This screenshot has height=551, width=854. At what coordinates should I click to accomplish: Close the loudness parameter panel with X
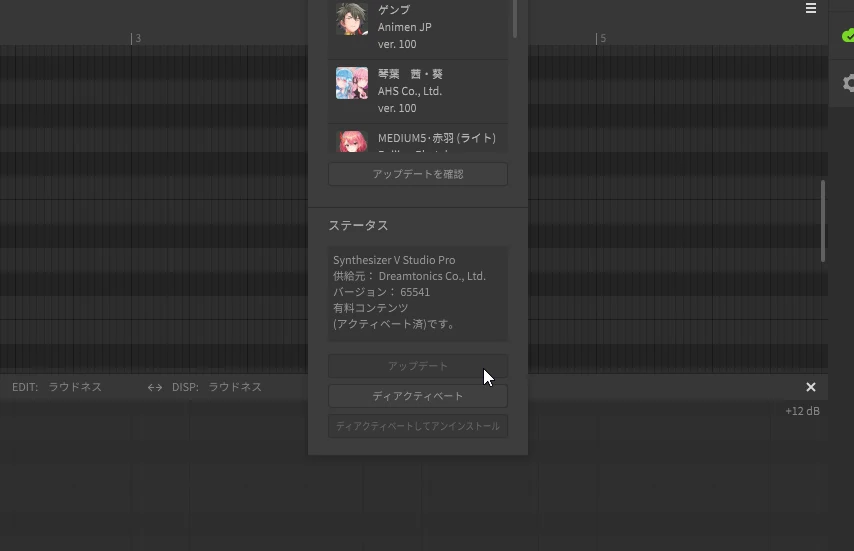810,387
